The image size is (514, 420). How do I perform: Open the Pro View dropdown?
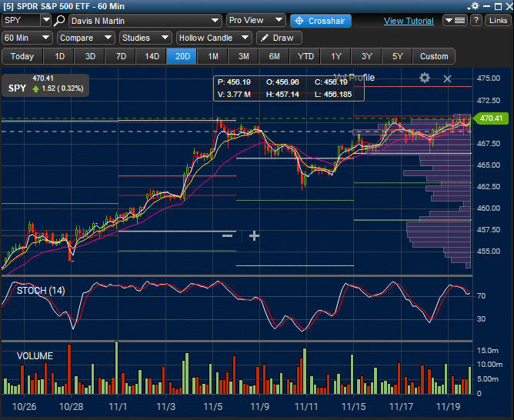point(255,20)
